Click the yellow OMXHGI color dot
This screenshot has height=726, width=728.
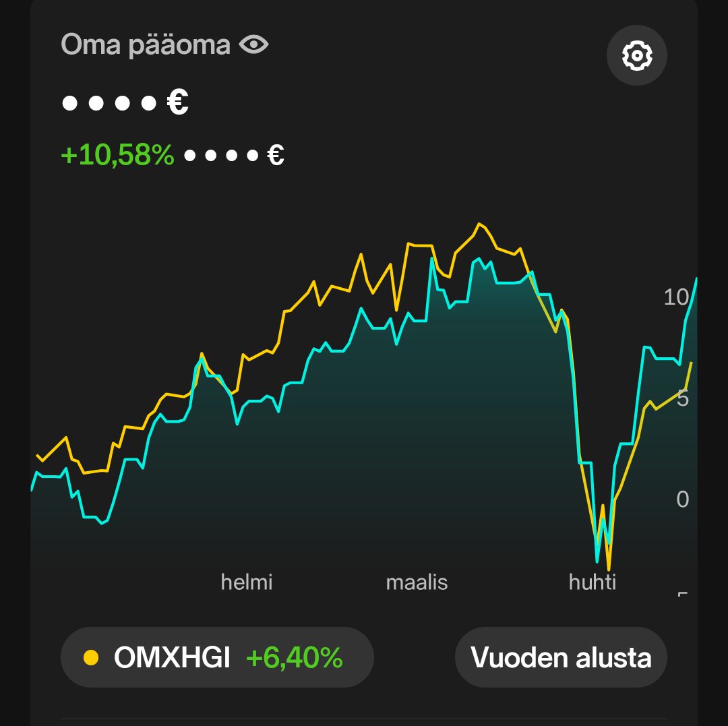(x=90, y=657)
